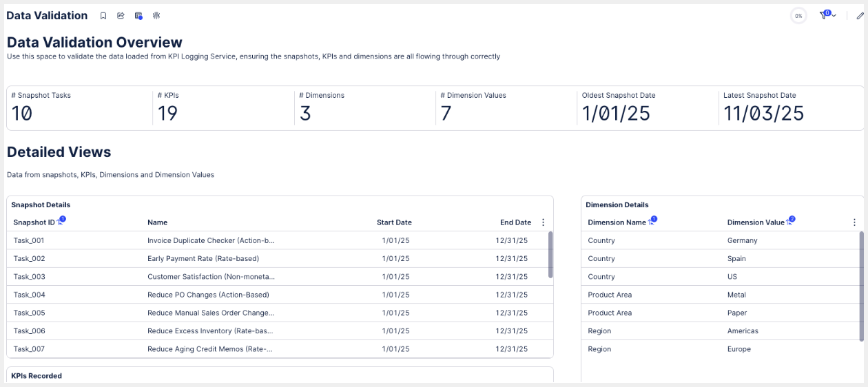The width and height of the screenshot is (868, 387).
Task: Click the sort icon next to Snapshot ID
Action: point(61,222)
